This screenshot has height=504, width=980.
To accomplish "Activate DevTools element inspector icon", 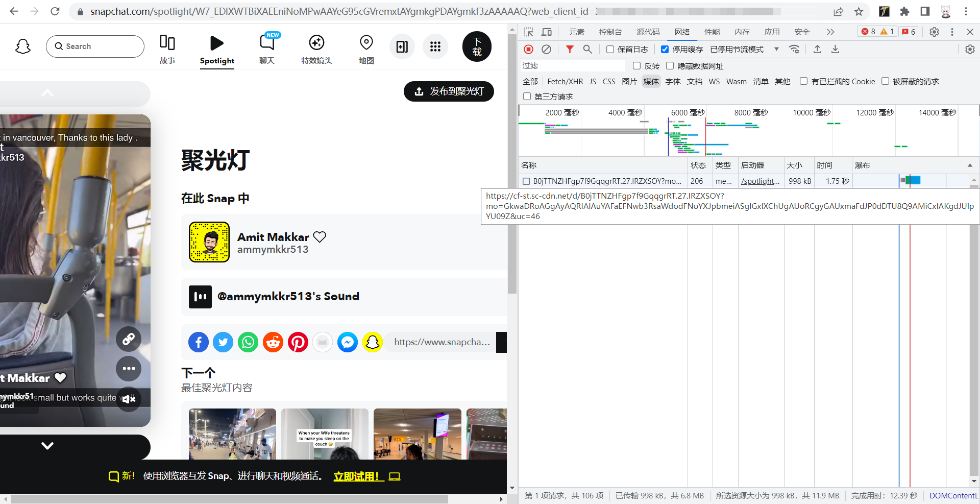I will click(529, 32).
